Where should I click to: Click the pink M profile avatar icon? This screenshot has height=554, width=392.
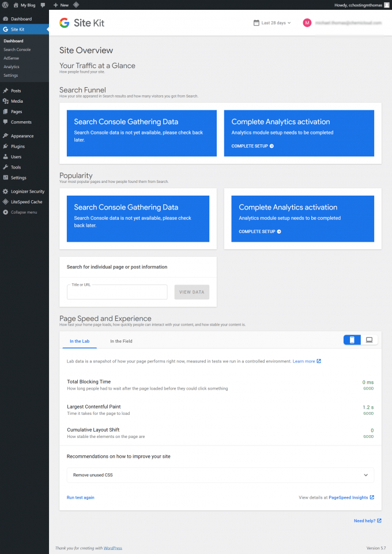coord(307,23)
